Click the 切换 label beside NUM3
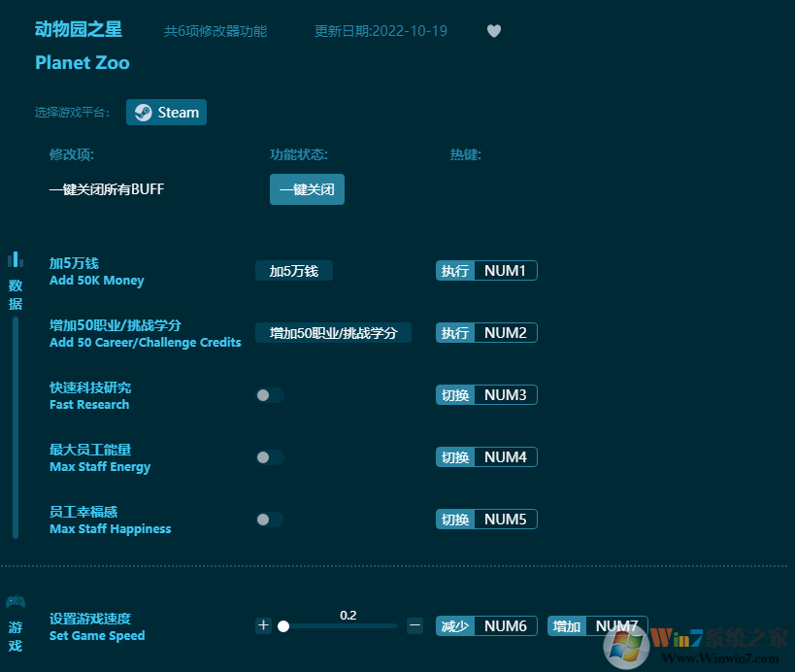795x672 pixels. 455,394
